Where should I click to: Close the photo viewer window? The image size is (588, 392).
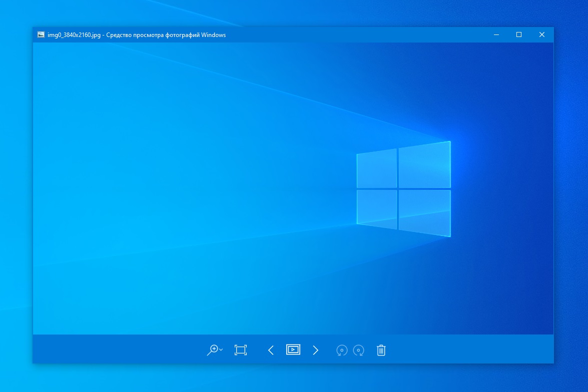[542, 34]
